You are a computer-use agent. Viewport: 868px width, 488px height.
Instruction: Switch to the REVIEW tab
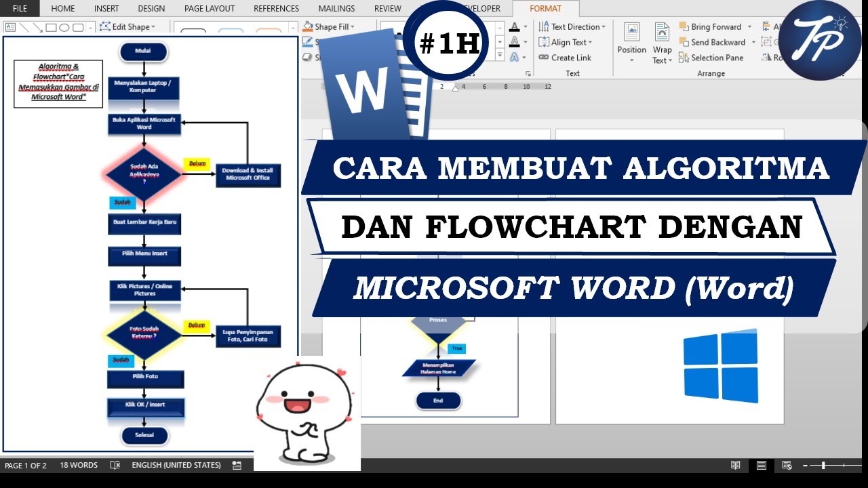coord(387,8)
